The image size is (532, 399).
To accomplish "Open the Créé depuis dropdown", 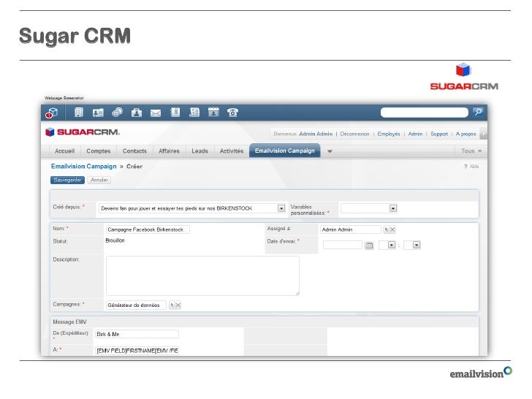I will pyautogui.click(x=191, y=208).
